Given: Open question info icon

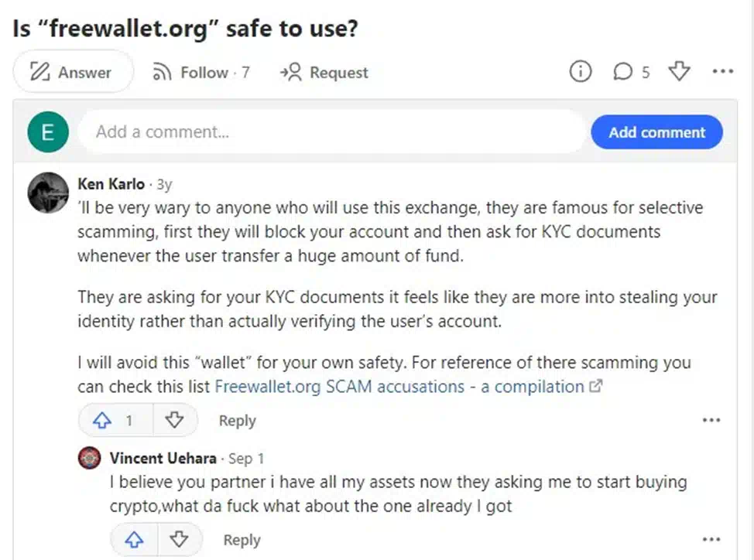Looking at the screenshot, I should 581,72.
